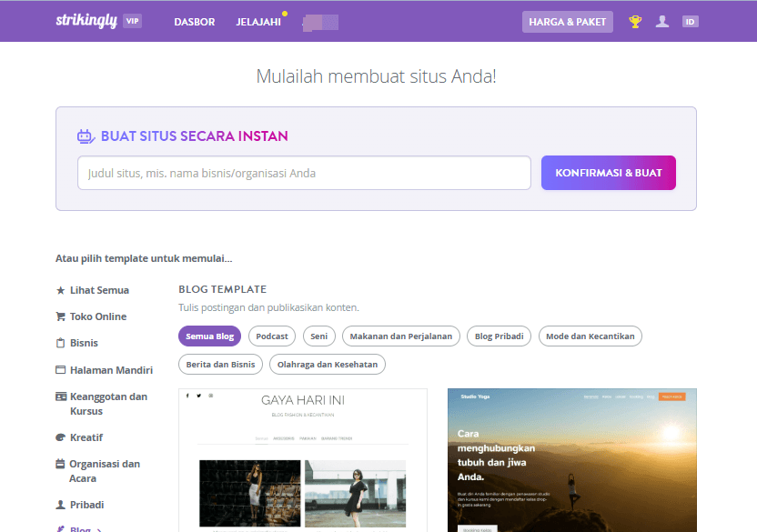Click the BLOG TEMPLATE heading

[223, 289]
